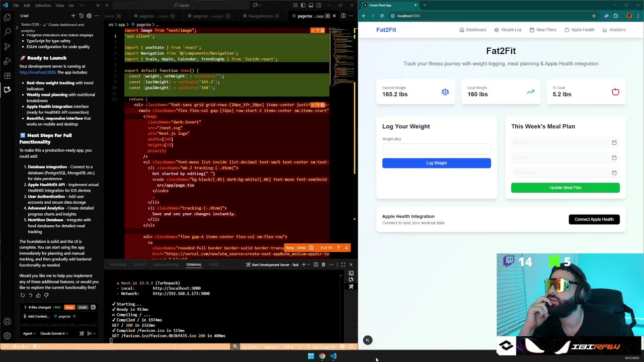Open the Weight Log nav link
The width and height of the screenshot is (644, 362).
click(x=508, y=30)
